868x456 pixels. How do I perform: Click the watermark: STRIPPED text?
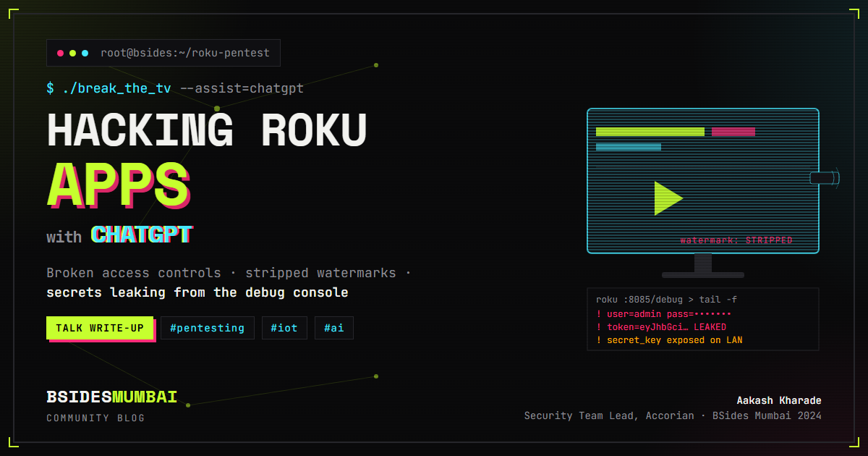tap(736, 240)
